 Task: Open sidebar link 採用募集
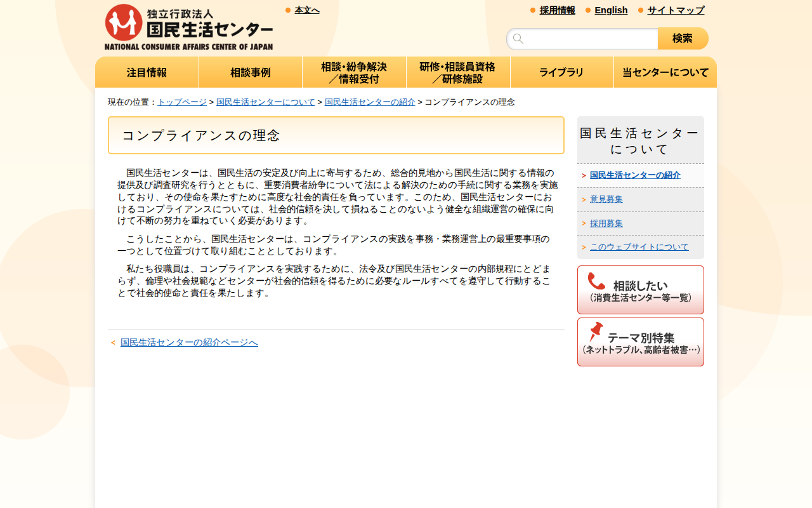click(606, 224)
